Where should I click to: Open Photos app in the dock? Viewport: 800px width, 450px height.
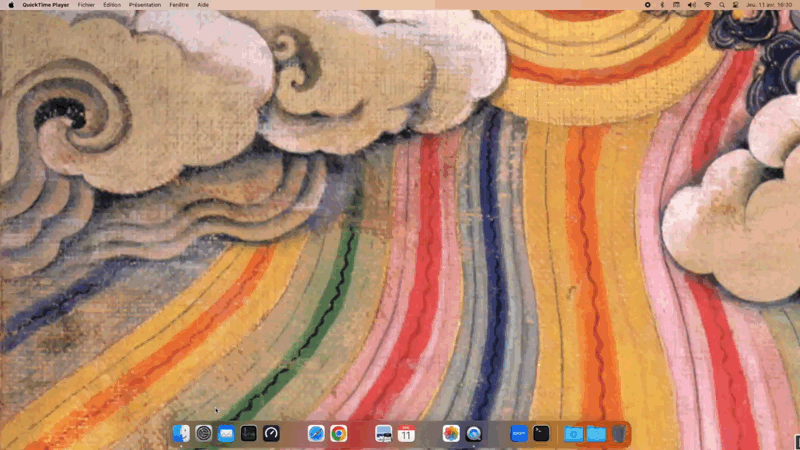[x=451, y=433]
